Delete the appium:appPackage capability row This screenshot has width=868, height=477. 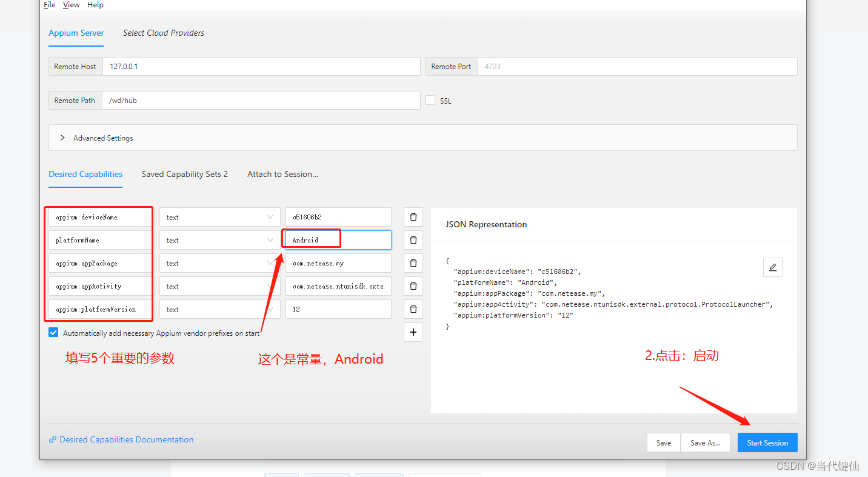click(x=413, y=263)
